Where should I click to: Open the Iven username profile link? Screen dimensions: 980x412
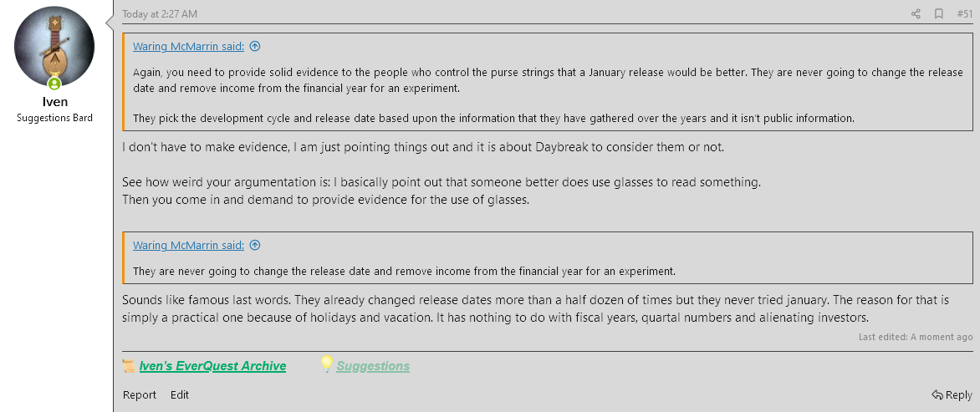54,102
